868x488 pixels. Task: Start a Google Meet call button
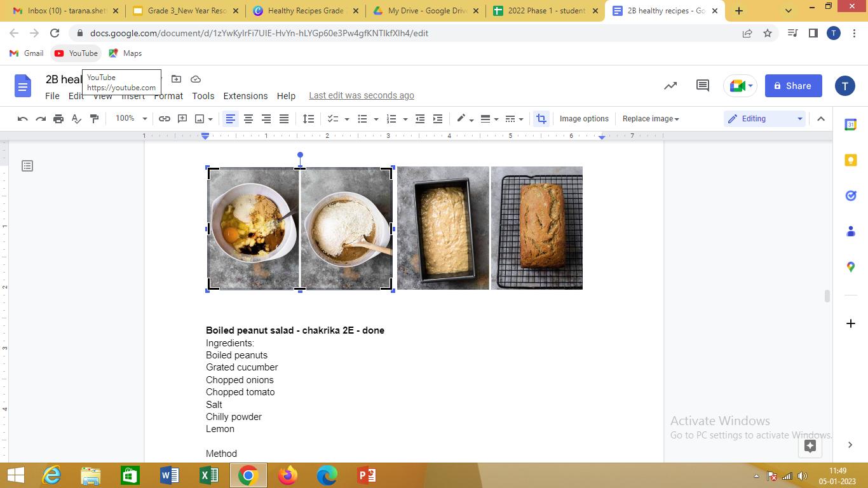coord(740,86)
